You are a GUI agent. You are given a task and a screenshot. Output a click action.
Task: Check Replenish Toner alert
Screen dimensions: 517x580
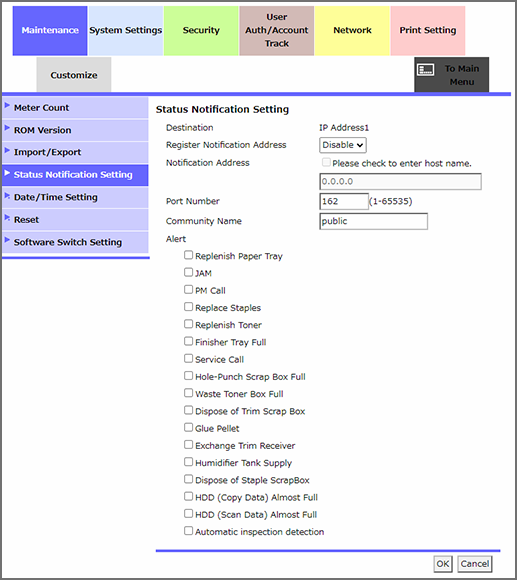pyautogui.click(x=189, y=324)
